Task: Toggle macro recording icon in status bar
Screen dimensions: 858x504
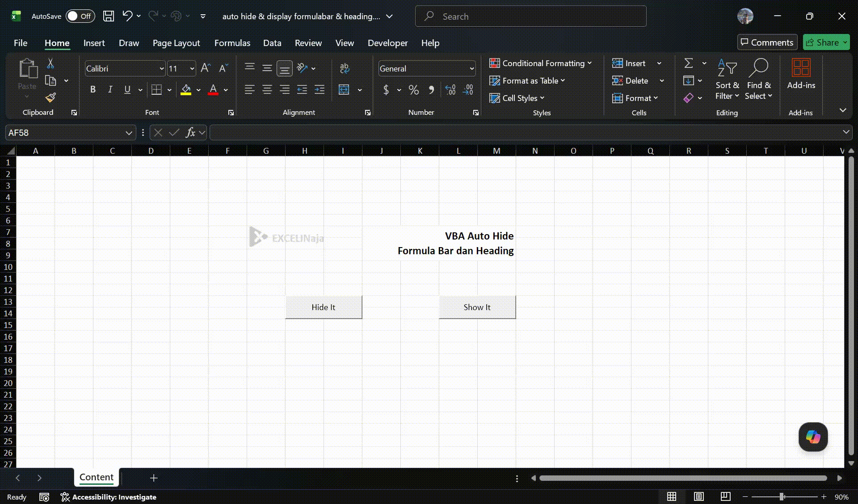Action: (44, 497)
